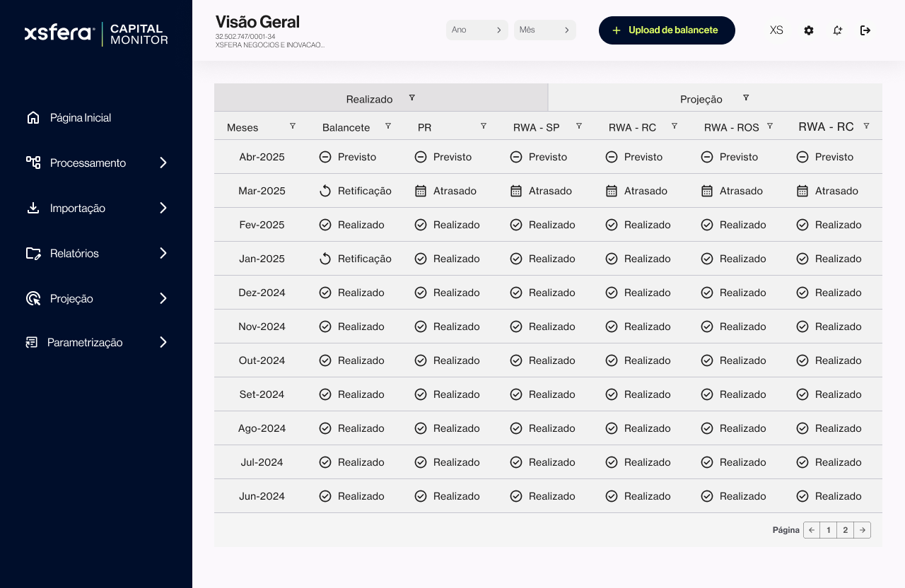Click the filter icon beside Meses

pos(293,126)
